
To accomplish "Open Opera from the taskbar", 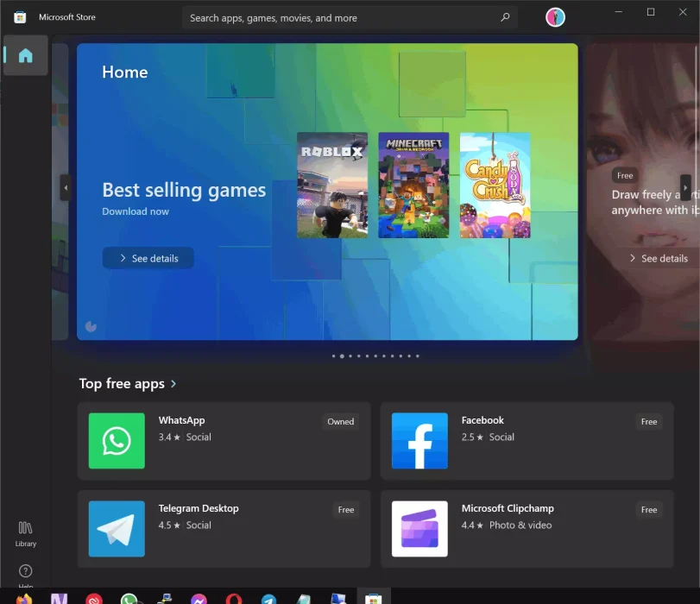I will [x=234, y=598].
